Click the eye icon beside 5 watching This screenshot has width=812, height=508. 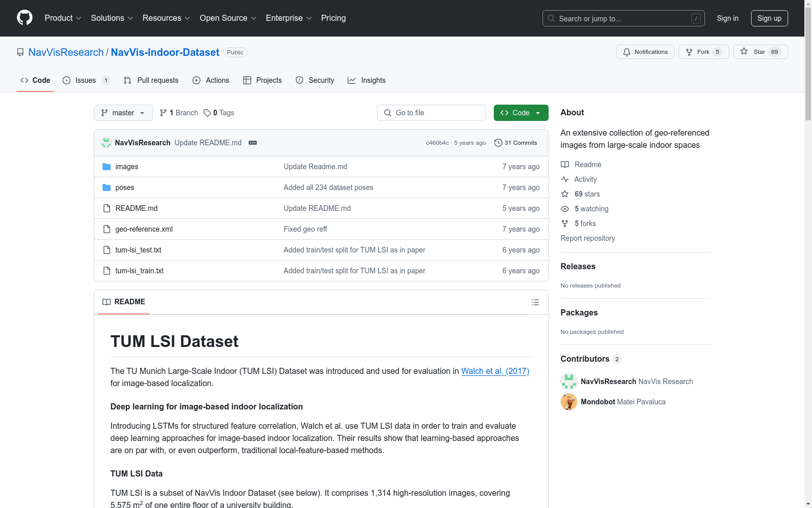[565, 209]
